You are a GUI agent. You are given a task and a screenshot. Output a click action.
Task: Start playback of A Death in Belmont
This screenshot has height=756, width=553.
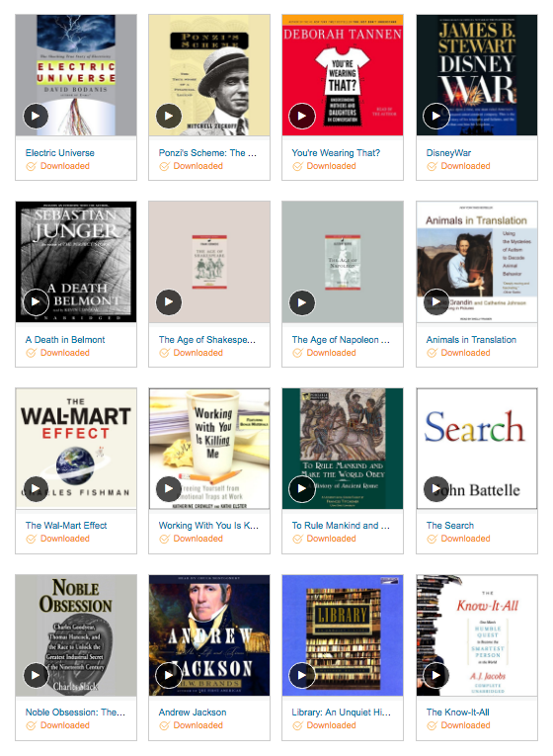36,302
